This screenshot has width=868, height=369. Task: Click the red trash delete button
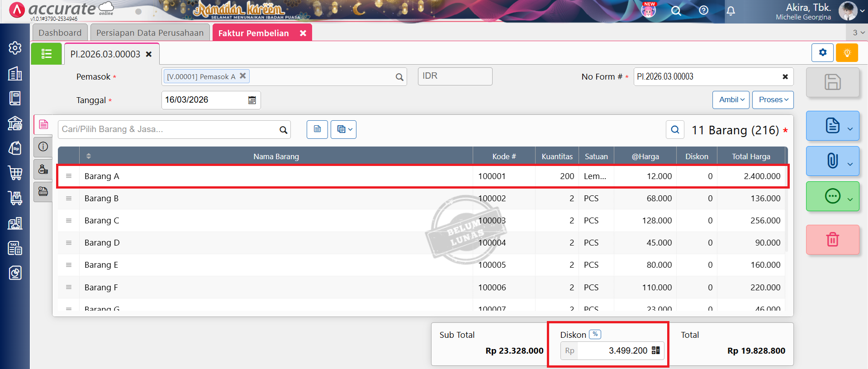pyautogui.click(x=832, y=240)
